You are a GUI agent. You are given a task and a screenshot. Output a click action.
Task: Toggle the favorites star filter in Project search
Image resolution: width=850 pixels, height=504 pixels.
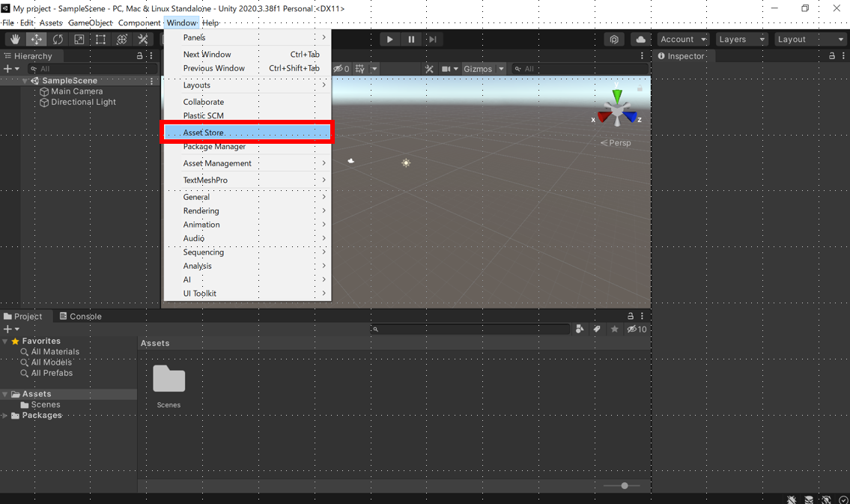[614, 329]
